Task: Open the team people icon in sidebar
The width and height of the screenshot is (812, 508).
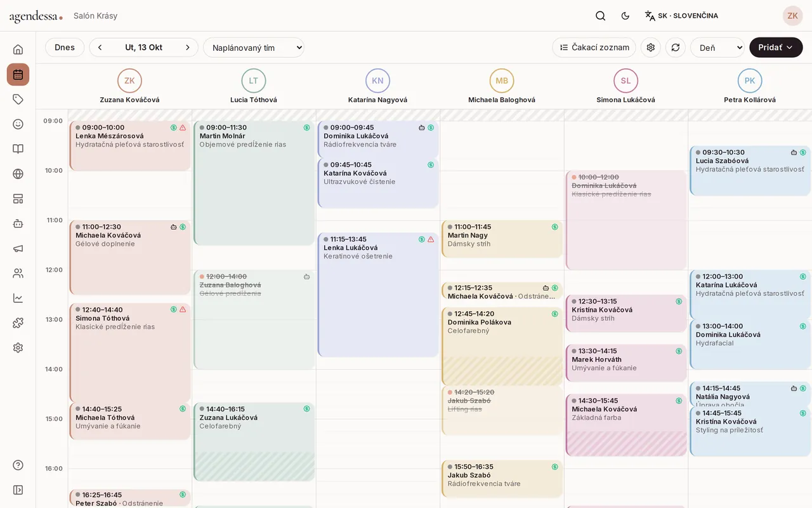Action: [18, 273]
